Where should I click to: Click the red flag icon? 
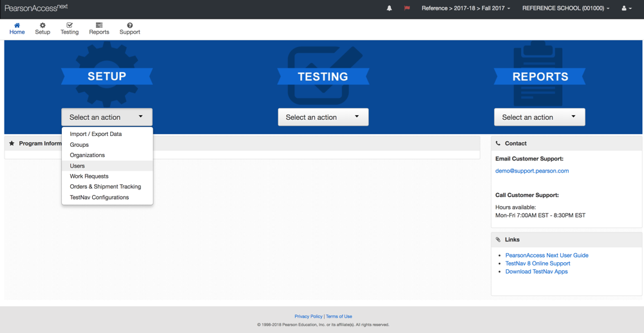[406, 8]
